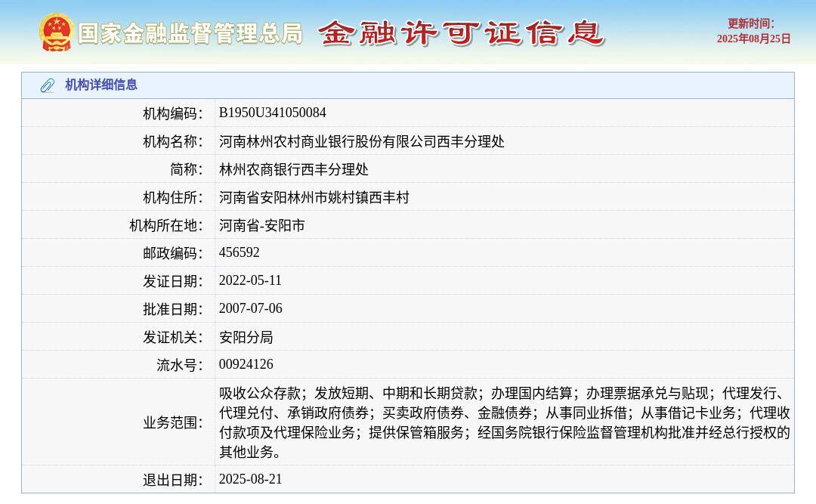Click the 机构所在地 field label
This screenshot has height=504, width=816.
(166, 225)
